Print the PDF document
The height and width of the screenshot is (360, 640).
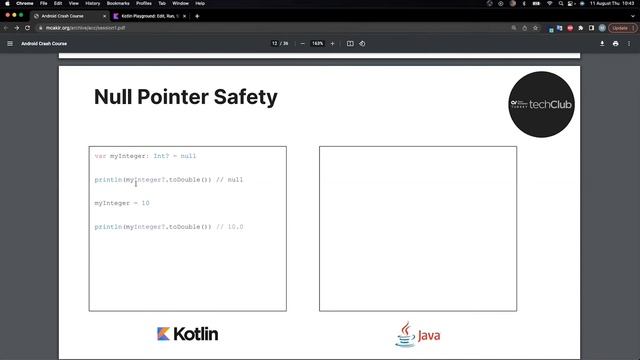pyautogui.click(x=616, y=44)
